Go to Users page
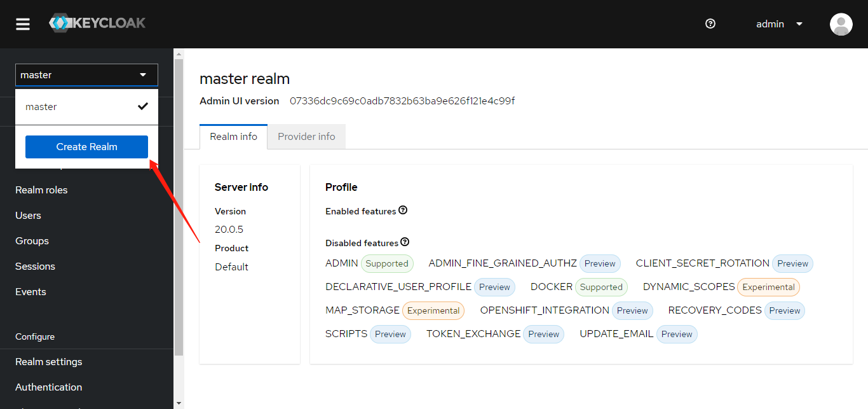The height and width of the screenshot is (409, 868). 28,216
